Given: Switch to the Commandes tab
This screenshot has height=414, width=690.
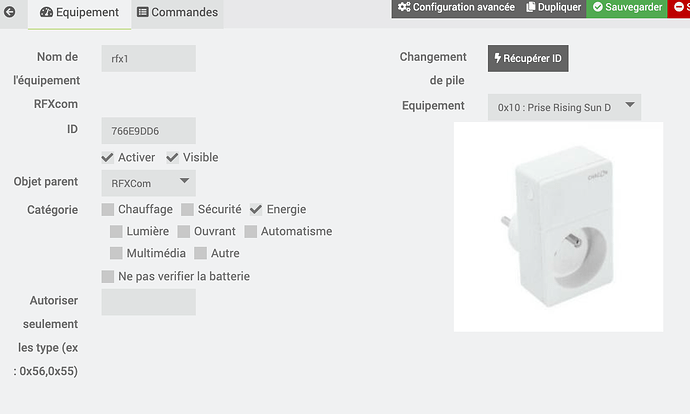Looking at the screenshot, I should coord(177,12).
